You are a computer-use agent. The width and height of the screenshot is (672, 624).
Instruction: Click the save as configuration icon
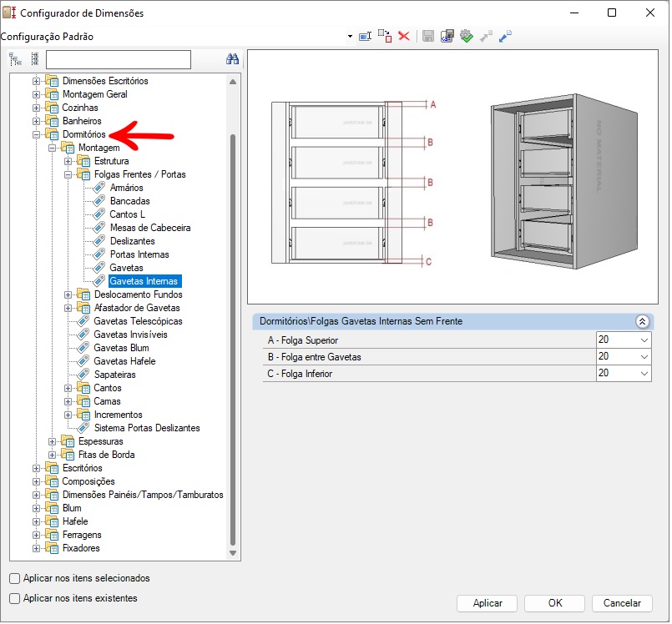click(x=447, y=36)
